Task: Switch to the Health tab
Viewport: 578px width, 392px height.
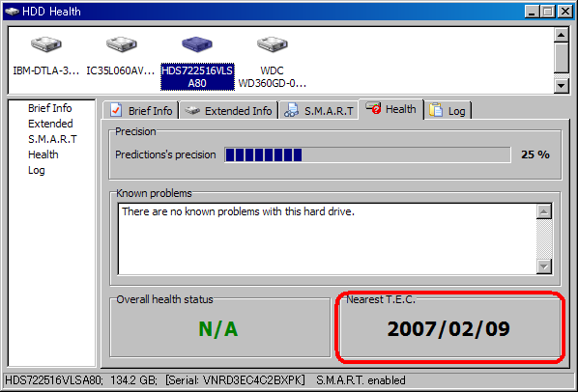Action: 391,109
